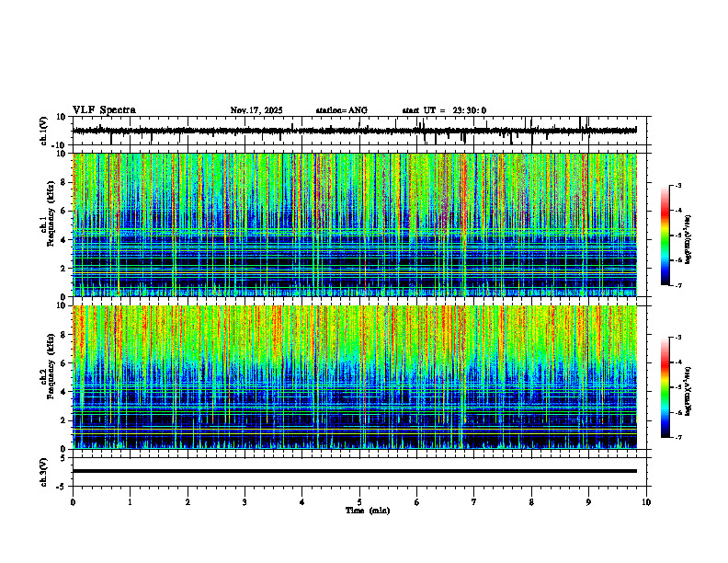Click the ch.1 color scale PSD unit label

pyautogui.click(x=688, y=239)
